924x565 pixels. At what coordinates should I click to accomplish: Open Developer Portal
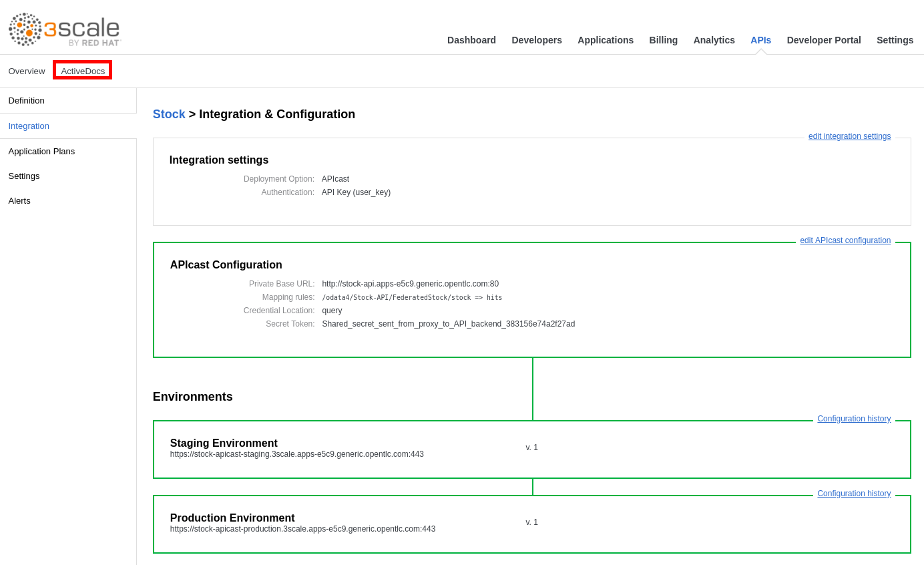pyautogui.click(x=823, y=40)
